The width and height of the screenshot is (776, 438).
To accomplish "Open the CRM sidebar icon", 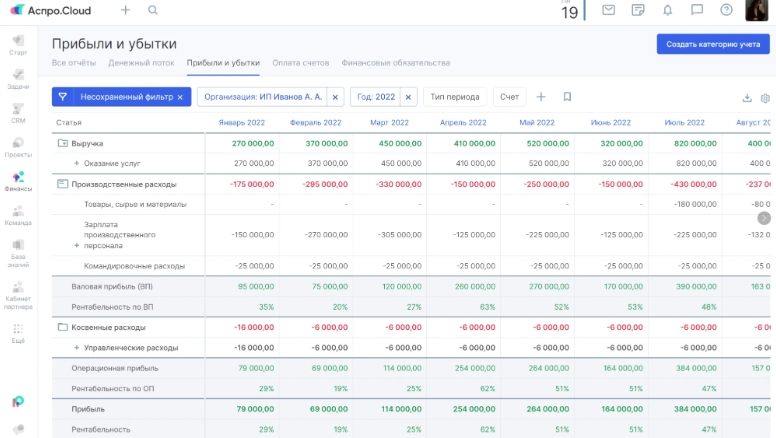I will pyautogui.click(x=18, y=112).
